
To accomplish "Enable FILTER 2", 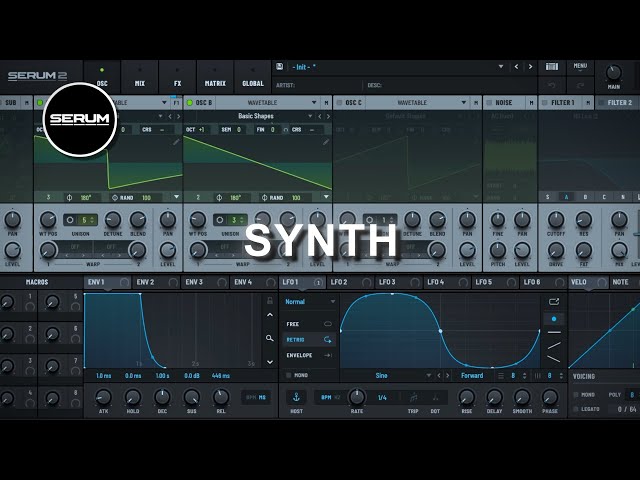I will point(601,102).
